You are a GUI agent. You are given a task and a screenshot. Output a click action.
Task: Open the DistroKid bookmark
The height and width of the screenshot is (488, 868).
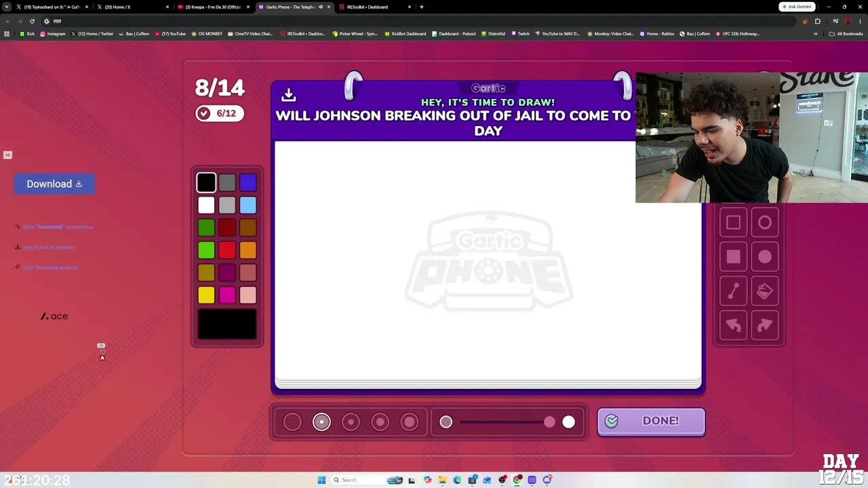492,34
